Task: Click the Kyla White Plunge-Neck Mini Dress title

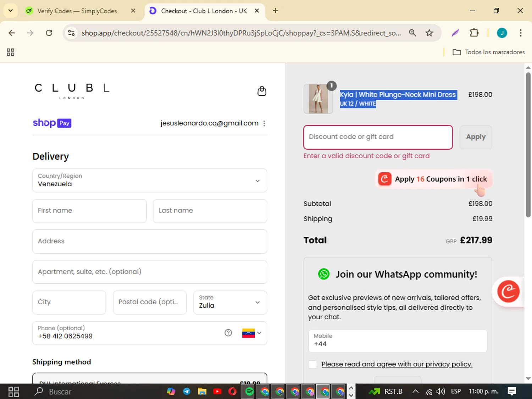Action: tap(398, 95)
